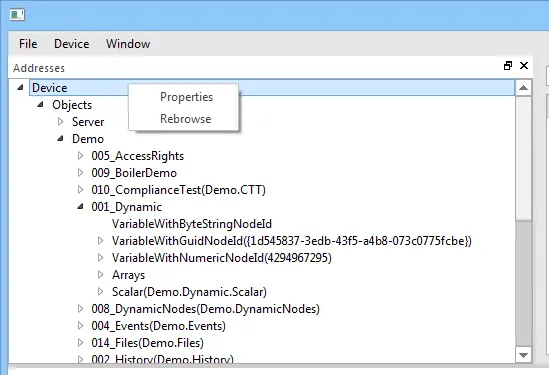Select 009_BoilerDemo in the tree
This screenshot has width=549, height=375.
[134, 173]
